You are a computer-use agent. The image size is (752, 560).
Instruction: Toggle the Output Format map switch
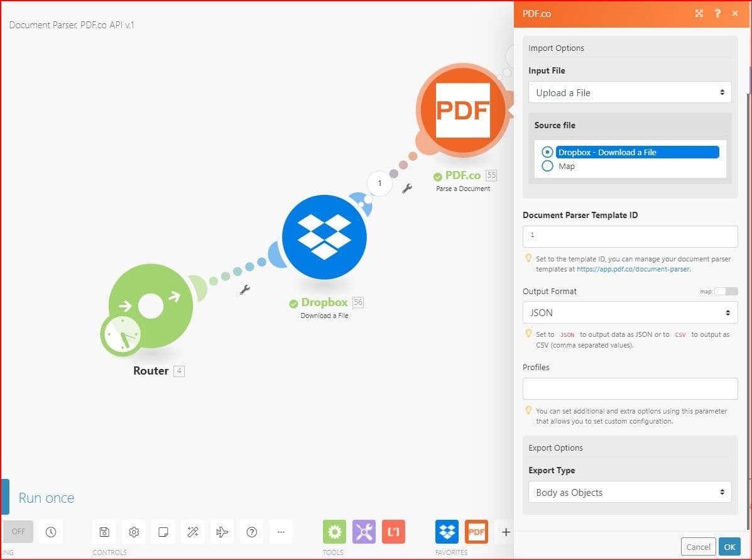(726, 291)
